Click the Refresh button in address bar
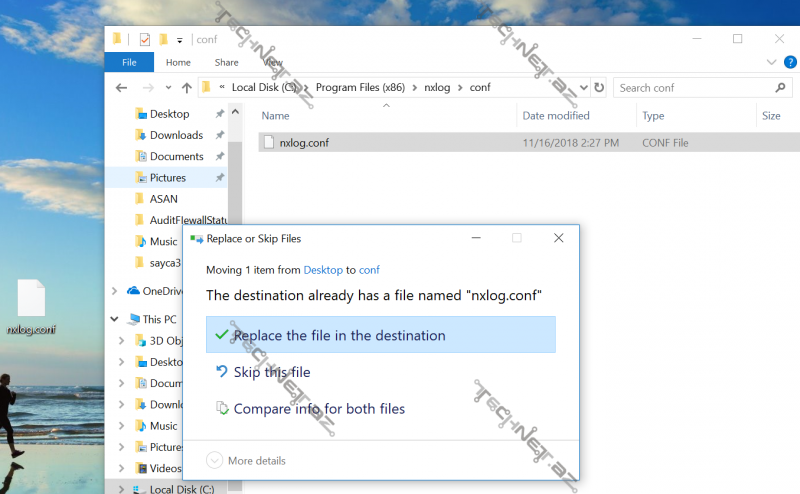 tap(599, 88)
